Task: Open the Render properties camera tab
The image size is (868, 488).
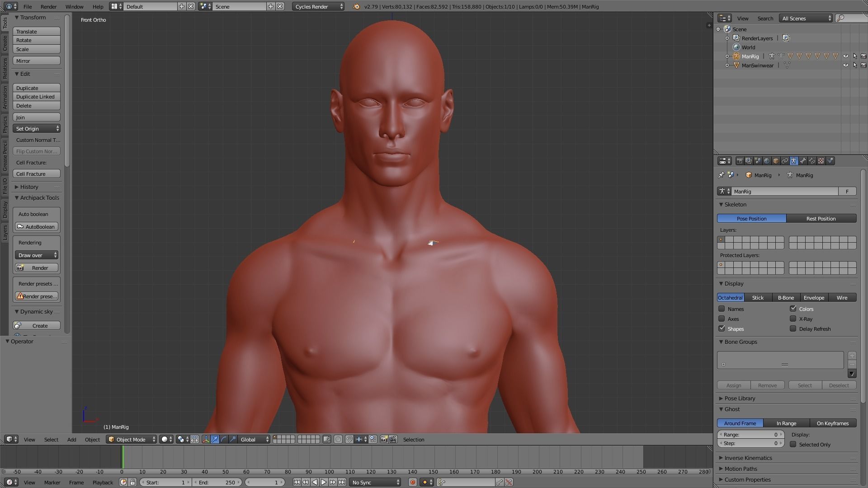Action: coord(740,161)
